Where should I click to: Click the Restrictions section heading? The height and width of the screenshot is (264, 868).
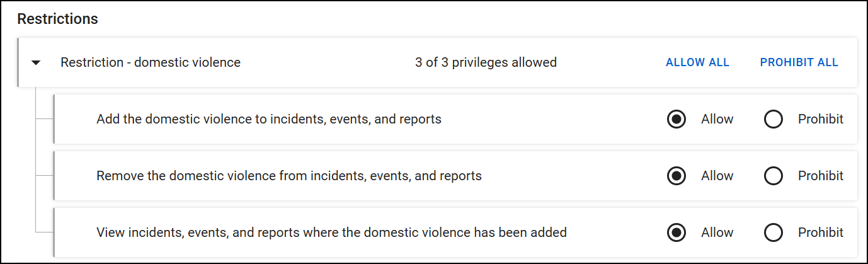(x=57, y=19)
